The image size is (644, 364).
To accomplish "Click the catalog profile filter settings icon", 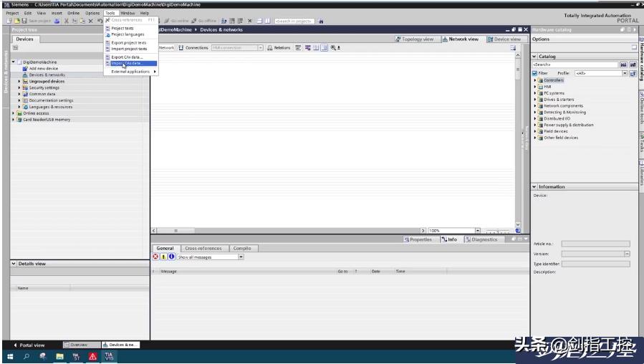I will 633,73.
